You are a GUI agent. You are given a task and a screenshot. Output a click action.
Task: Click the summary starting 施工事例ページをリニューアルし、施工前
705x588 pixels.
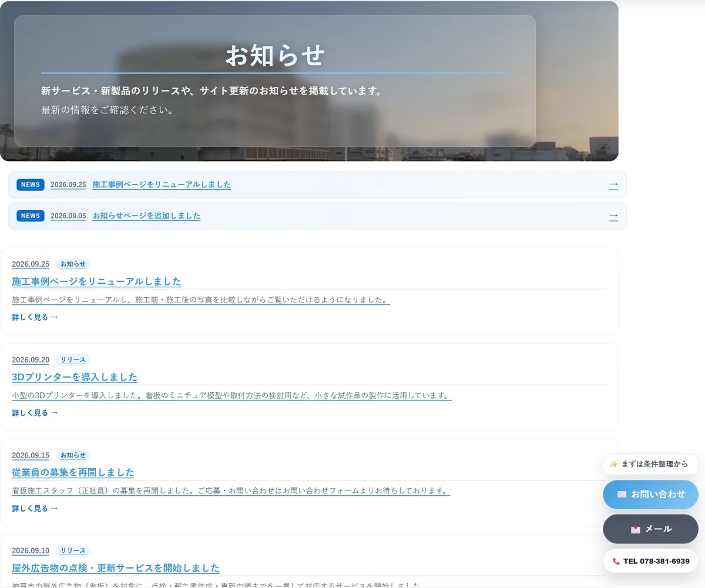pos(201,300)
